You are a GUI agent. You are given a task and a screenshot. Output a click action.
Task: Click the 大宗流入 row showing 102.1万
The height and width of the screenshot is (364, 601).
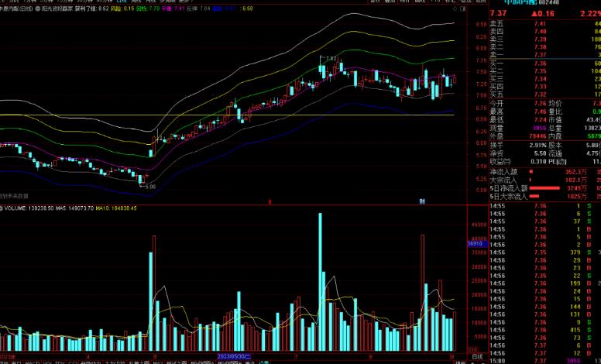[545, 180]
